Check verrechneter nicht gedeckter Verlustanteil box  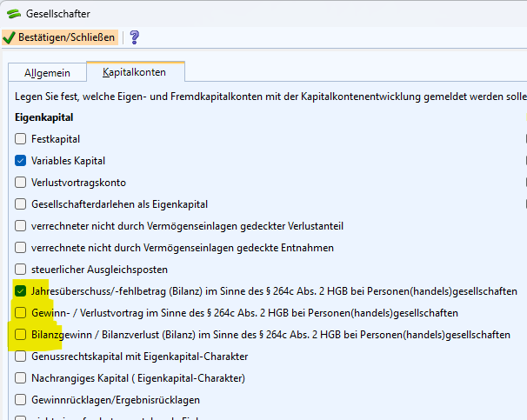21,226
